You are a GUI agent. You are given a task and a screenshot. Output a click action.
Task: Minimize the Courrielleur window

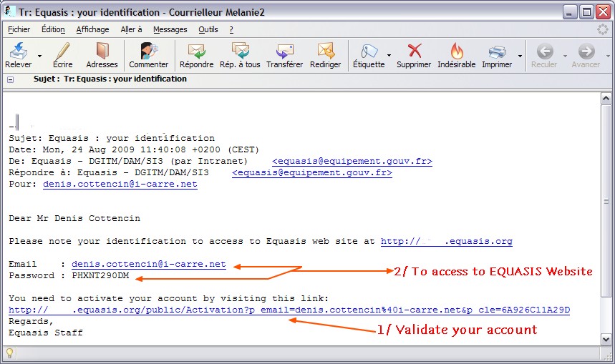click(x=570, y=12)
